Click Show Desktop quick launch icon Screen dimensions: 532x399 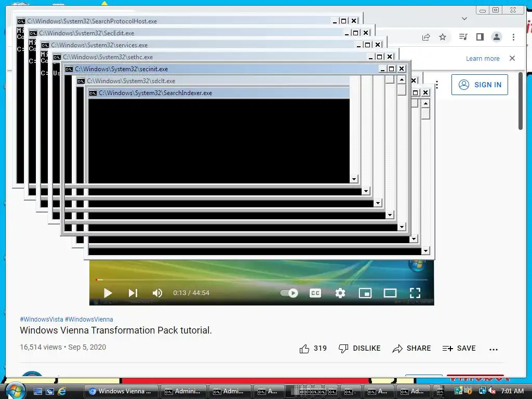[37, 391]
